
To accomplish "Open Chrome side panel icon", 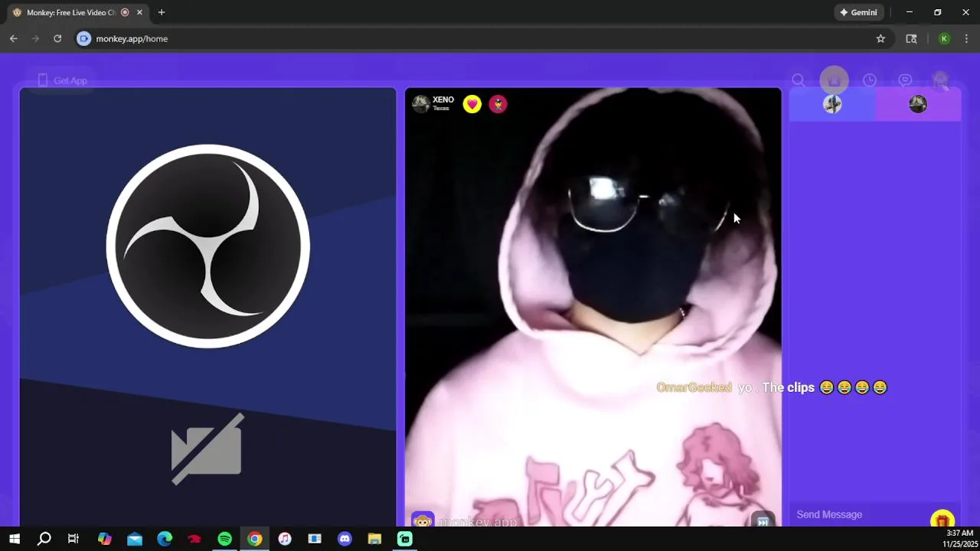I will pyautogui.click(x=911, y=38).
